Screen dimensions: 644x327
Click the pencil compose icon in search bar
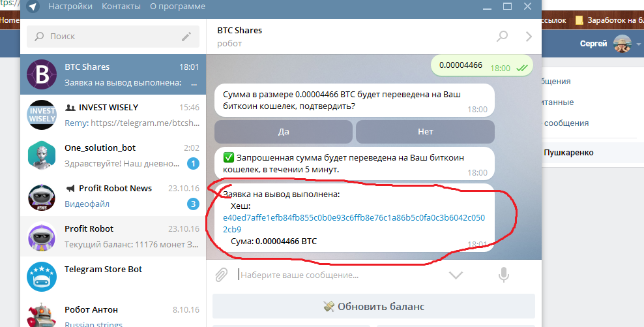[x=186, y=37]
